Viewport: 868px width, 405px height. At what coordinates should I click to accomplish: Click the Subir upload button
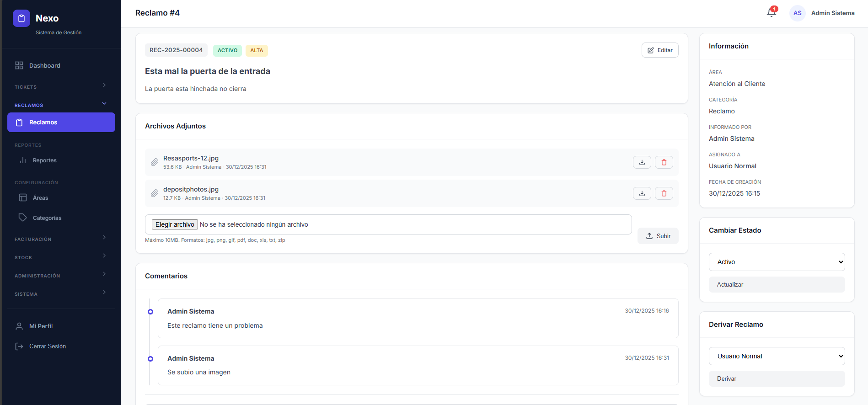(x=658, y=236)
